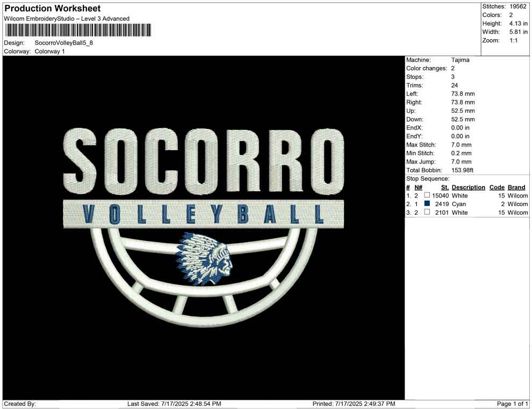Click the 'Created By:' label
The height and width of the screenshot is (409, 532).
click(20, 404)
